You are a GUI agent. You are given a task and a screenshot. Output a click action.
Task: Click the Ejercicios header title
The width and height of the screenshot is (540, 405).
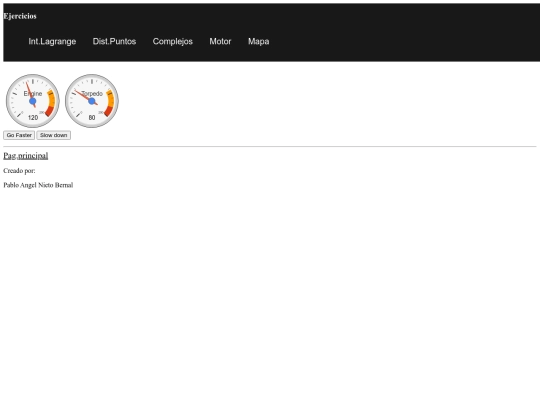pyautogui.click(x=20, y=16)
